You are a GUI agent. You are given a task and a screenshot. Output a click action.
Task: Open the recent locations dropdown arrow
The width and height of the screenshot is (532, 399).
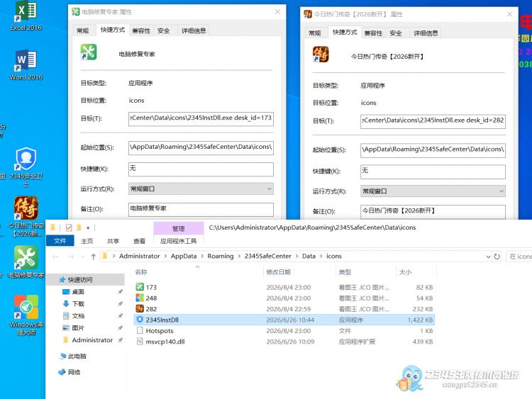83,257
